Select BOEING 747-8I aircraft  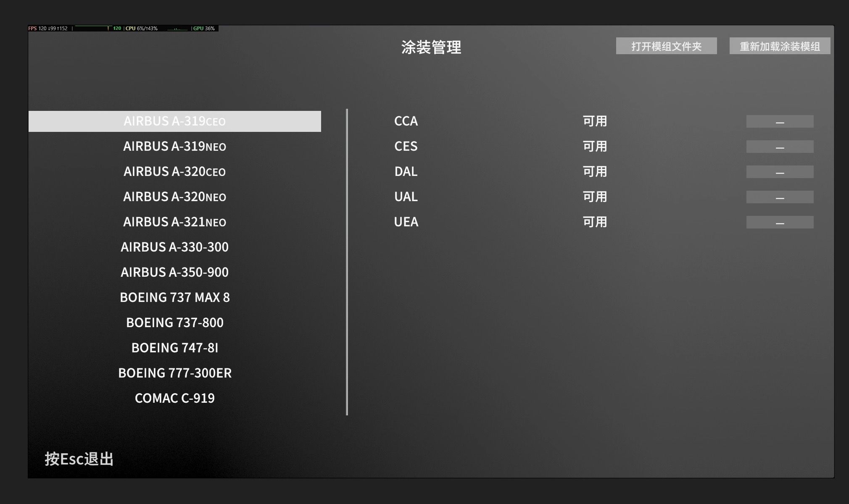(174, 348)
